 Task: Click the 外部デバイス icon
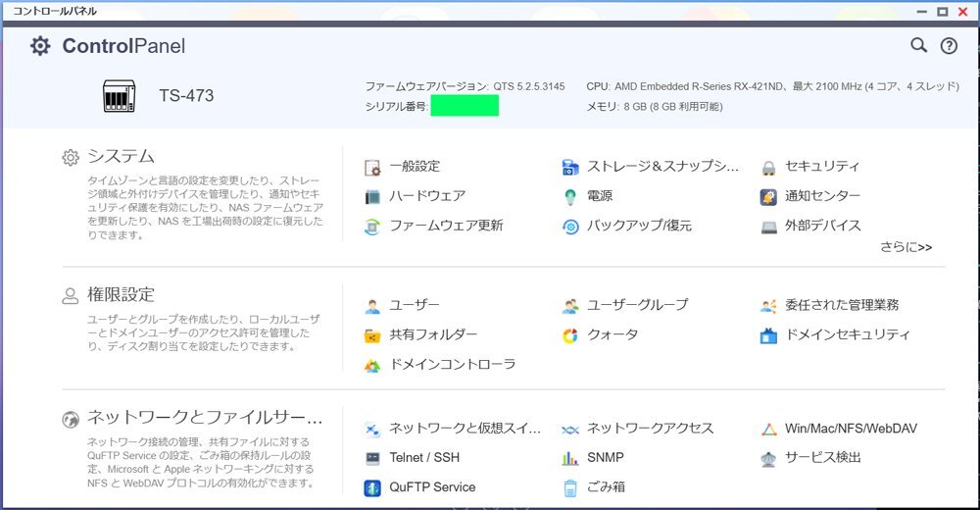768,228
